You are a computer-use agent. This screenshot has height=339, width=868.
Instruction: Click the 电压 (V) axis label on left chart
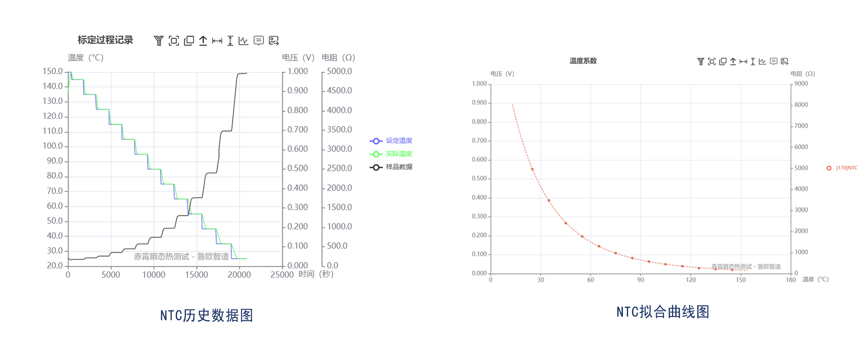pyautogui.click(x=298, y=58)
